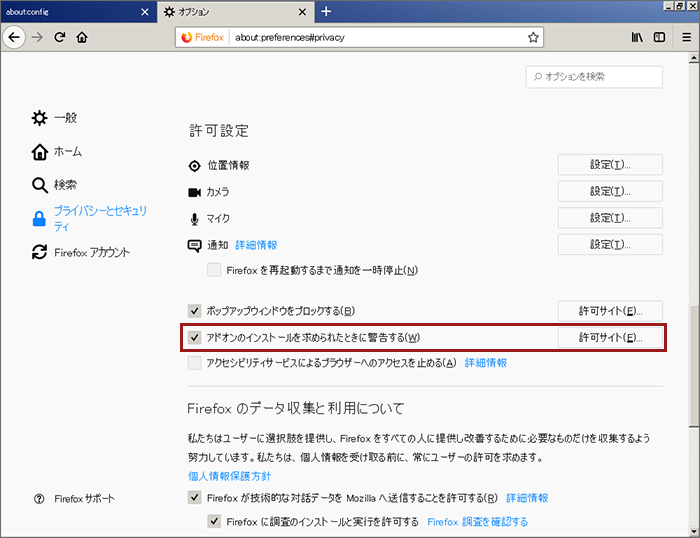Image resolution: width=700 pixels, height=538 pixels.
Task: Open the hamburger application menu
Action: (x=687, y=38)
